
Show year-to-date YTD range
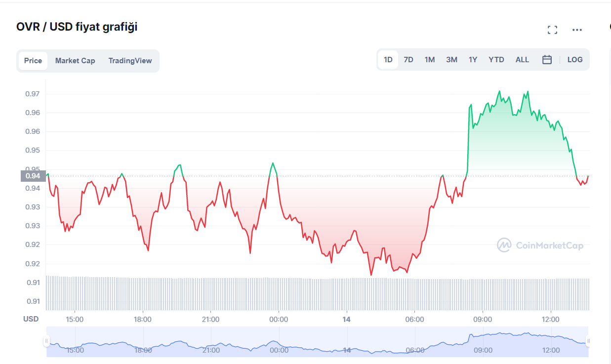[496, 60]
